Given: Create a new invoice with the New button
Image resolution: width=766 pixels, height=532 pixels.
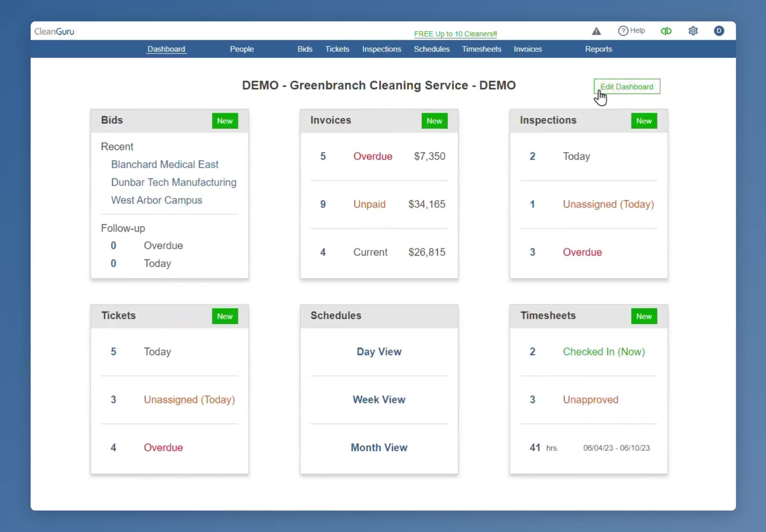Looking at the screenshot, I should click(x=434, y=121).
